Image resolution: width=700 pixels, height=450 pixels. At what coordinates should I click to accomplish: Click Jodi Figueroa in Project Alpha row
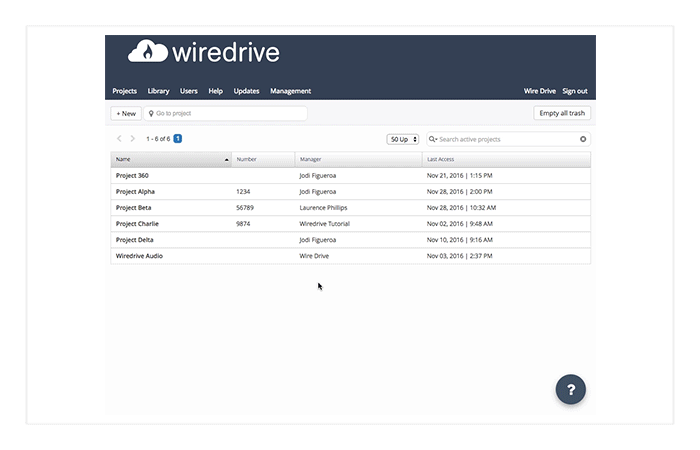tap(318, 192)
